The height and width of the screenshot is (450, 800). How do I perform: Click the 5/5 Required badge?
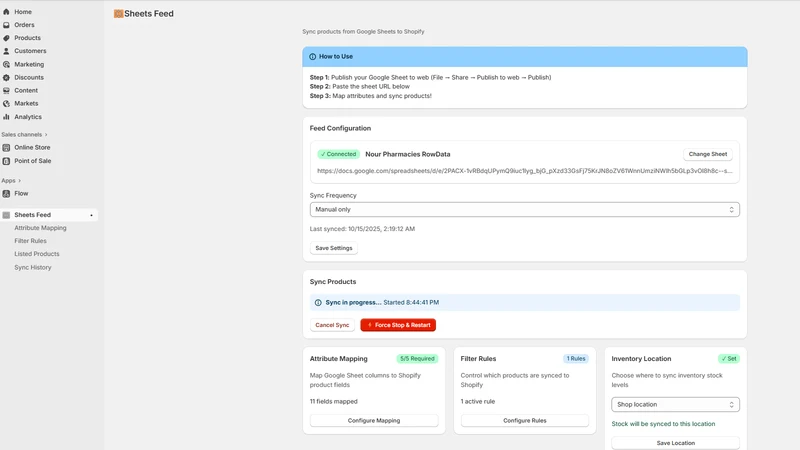pyautogui.click(x=417, y=359)
